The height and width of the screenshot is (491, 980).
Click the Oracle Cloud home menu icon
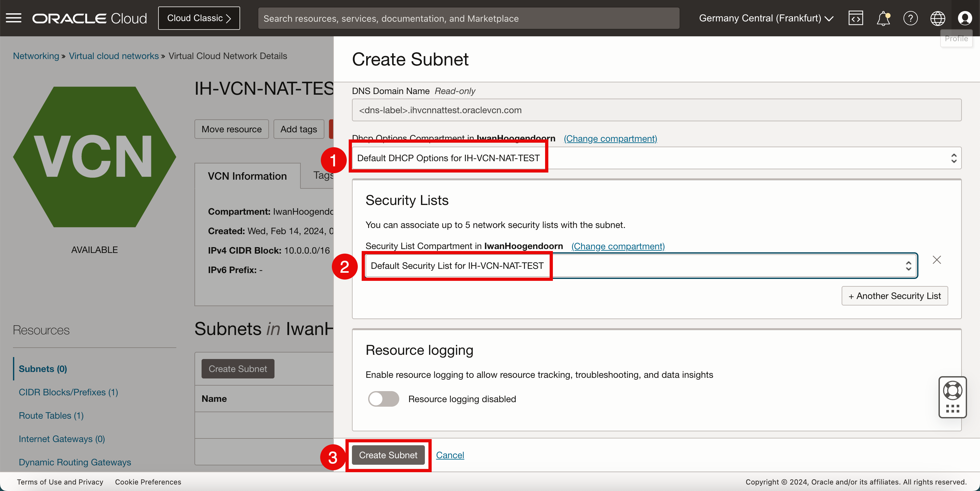pyautogui.click(x=13, y=18)
